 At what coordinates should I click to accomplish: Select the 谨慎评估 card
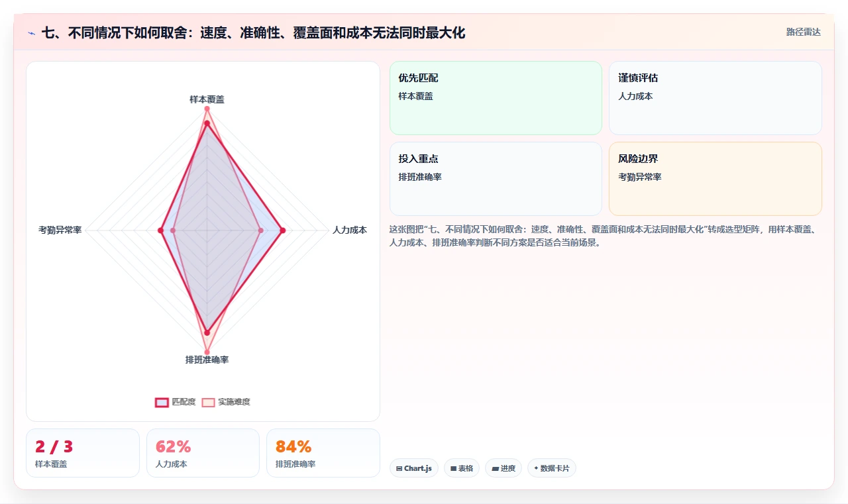(x=715, y=98)
